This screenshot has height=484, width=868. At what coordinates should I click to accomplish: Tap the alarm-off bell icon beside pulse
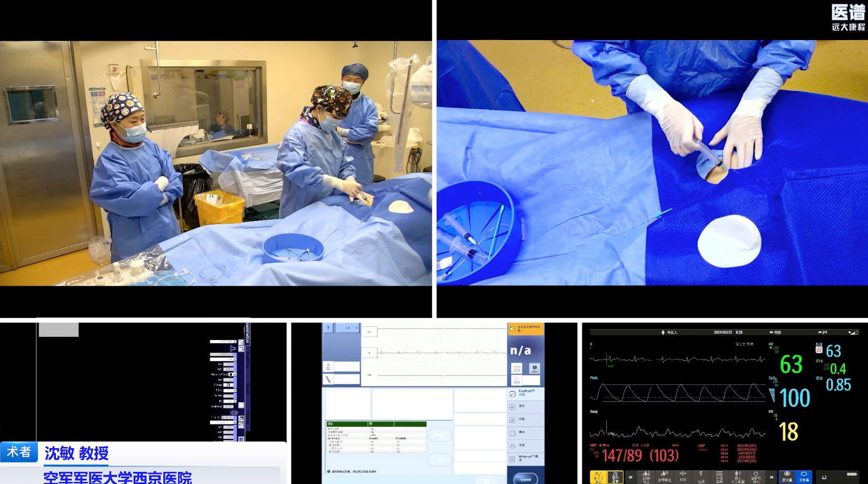click(819, 350)
